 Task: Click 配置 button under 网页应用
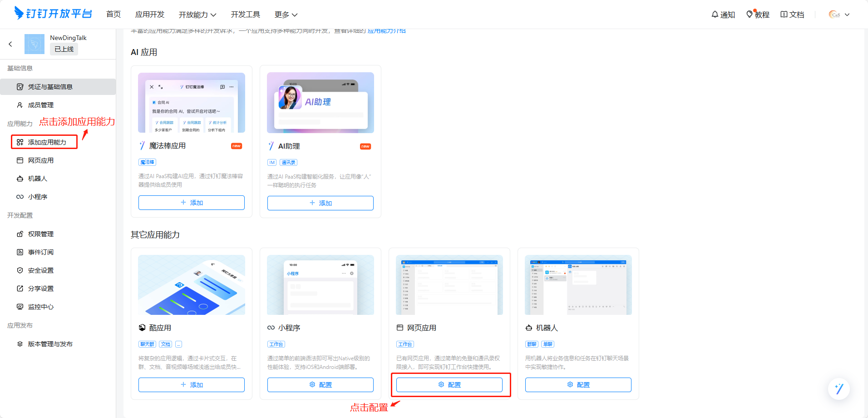[449, 385]
